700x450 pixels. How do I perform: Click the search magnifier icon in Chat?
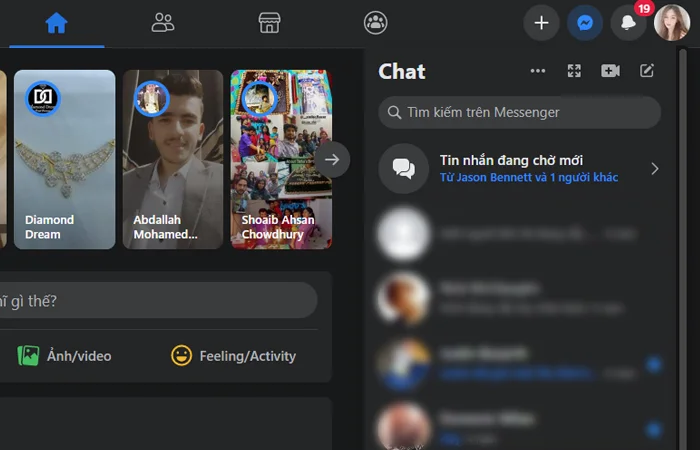point(394,112)
